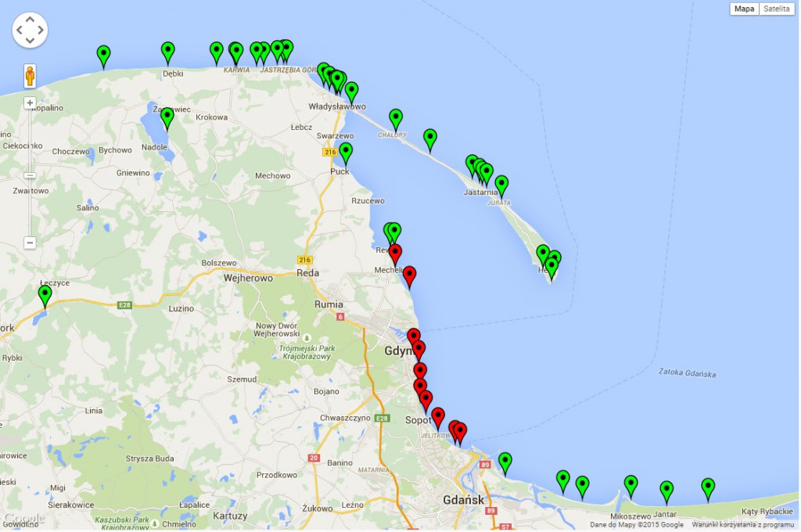Click the green marker near Jantar
801x532 pixels.
(666, 490)
